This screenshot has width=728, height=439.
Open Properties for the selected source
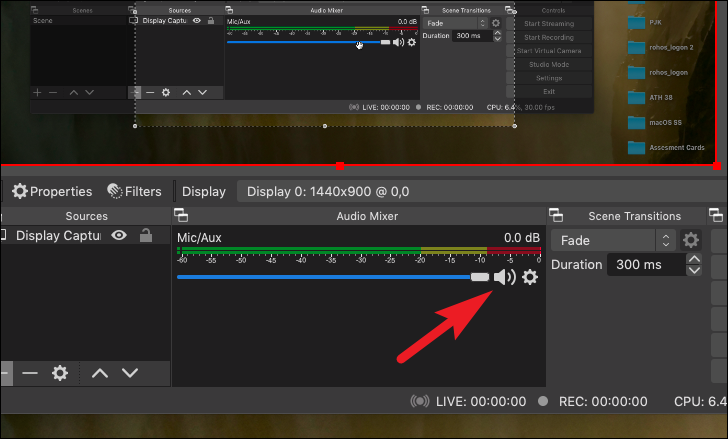[x=52, y=191]
